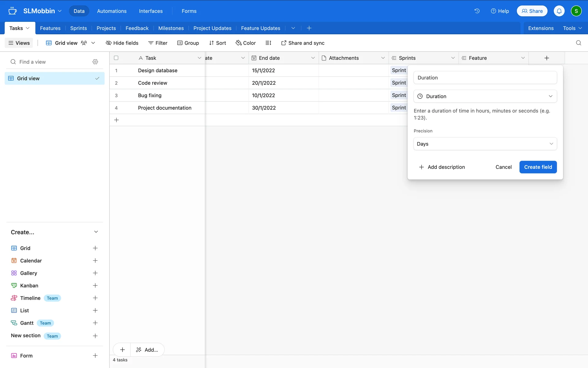Add a new table plus icon
Screen dimensions: 588x368
[x=309, y=28]
